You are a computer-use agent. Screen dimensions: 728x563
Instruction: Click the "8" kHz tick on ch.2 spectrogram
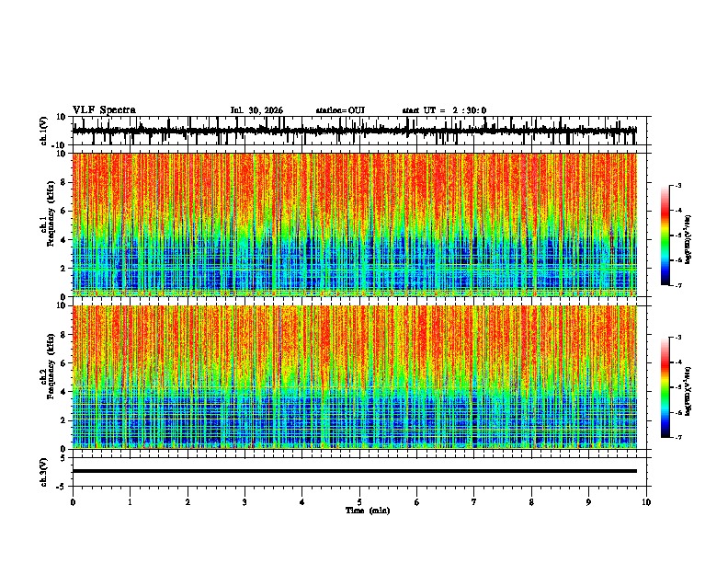click(63, 335)
